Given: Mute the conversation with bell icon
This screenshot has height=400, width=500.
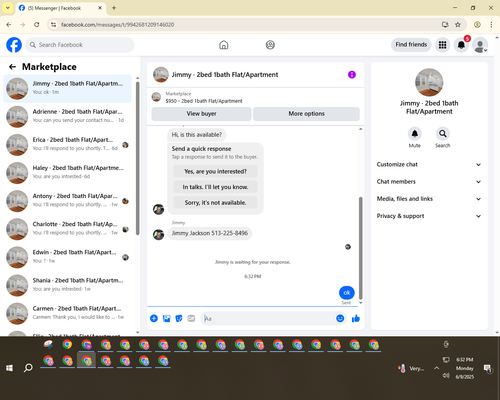Looking at the screenshot, I should point(415,134).
